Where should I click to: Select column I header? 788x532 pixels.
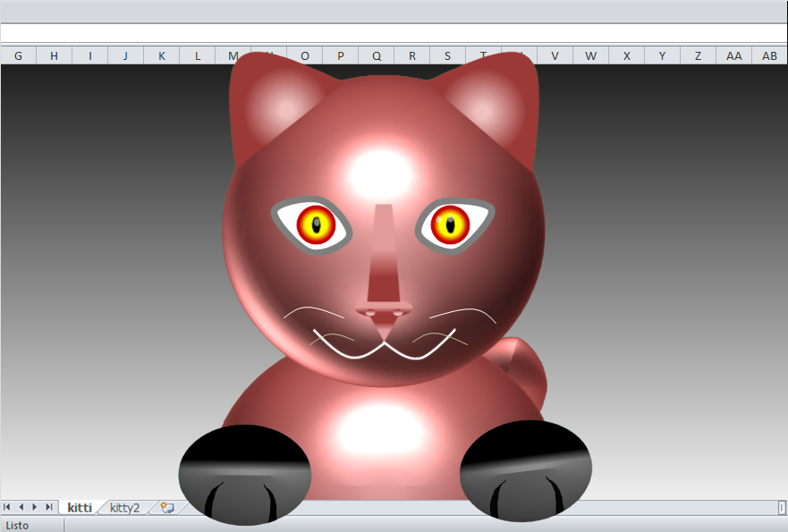pyautogui.click(x=90, y=55)
